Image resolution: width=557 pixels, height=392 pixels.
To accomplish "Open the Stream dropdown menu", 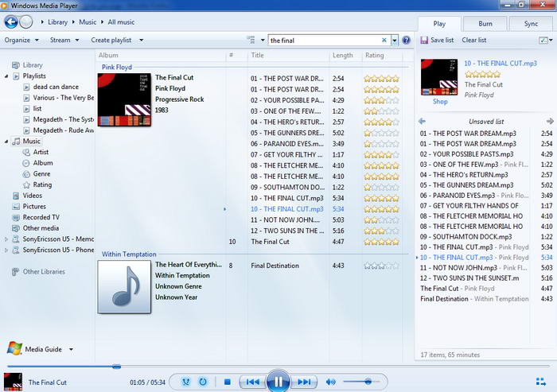I will pos(64,40).
